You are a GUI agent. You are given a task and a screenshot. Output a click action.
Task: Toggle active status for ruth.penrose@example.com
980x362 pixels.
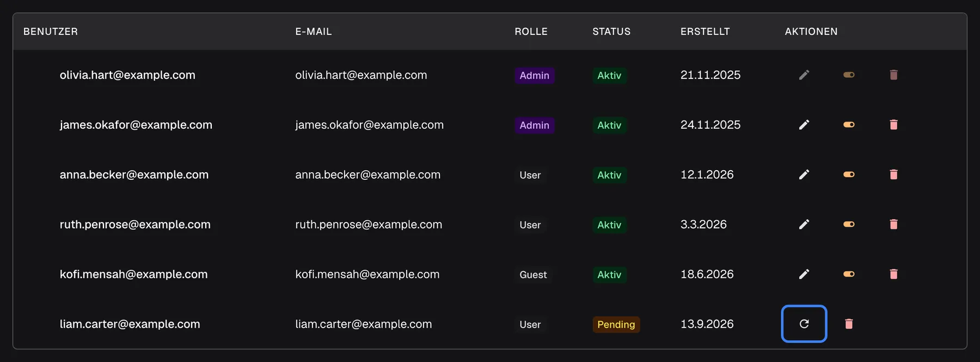pos(849,224)
